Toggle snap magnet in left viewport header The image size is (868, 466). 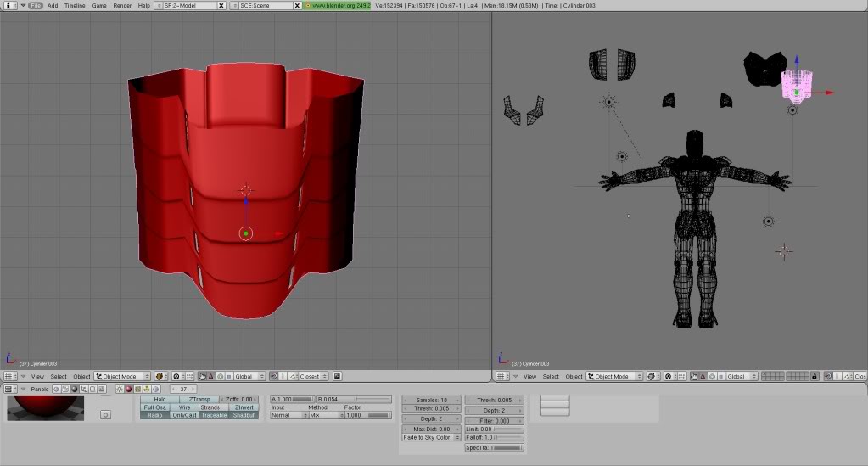pos(273,376)
